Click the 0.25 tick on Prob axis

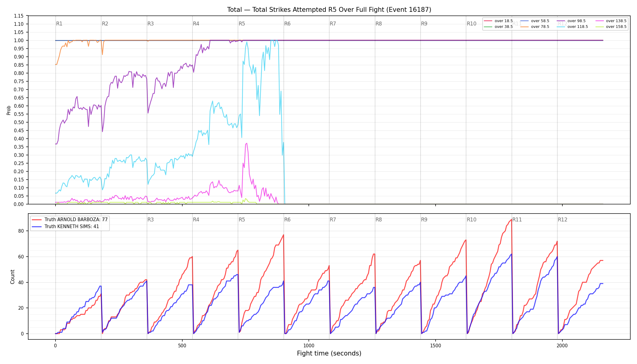tap(19, 163)
